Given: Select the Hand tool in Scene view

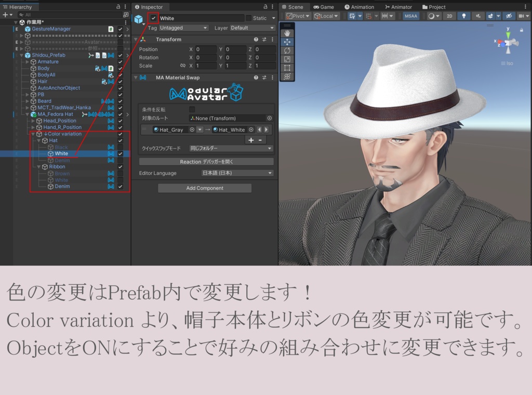Looking at the screenshot, I should click(288, 33).
